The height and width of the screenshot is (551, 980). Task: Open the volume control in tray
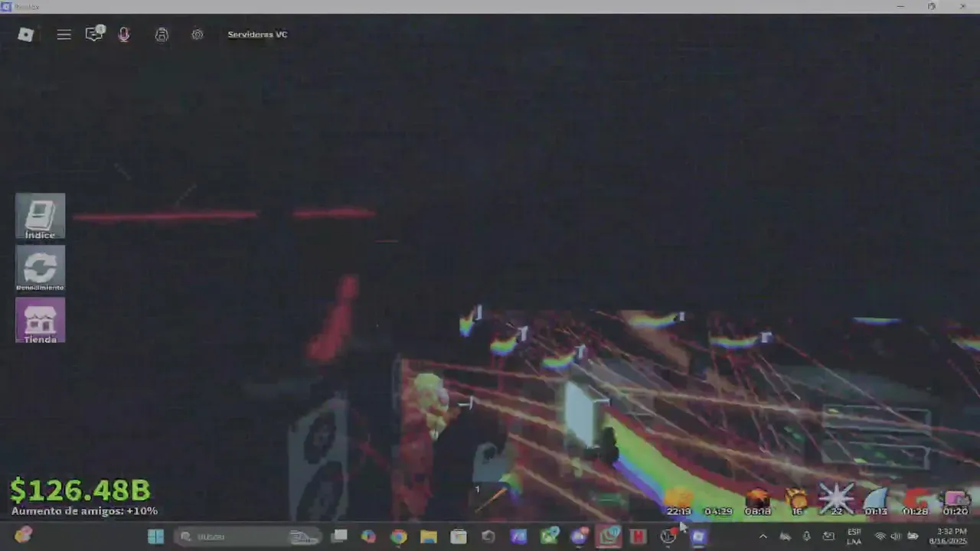point(896,536)
